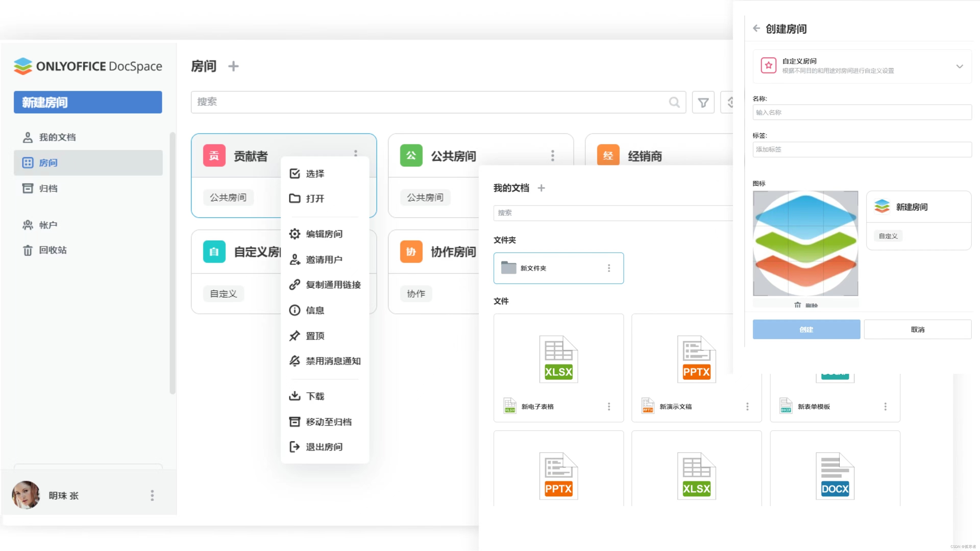Open options menu for 新电子表格 file
The width and height of the screenshot is (980, 551).
[609, 407]
